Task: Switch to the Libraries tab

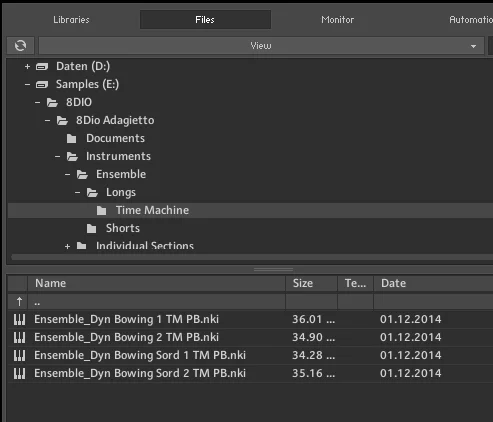Action: (71, 20)
